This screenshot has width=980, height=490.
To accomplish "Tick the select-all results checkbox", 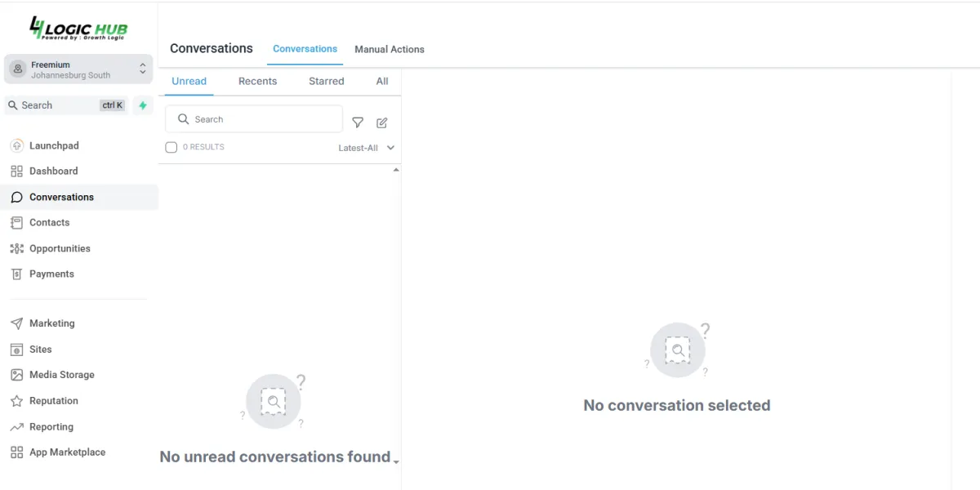I will (x=171, y=148).
